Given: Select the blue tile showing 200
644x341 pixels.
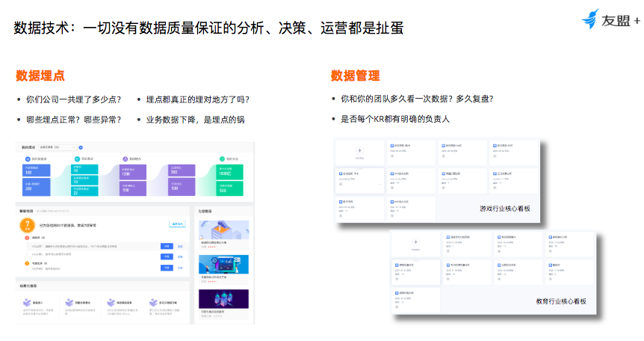Looking at the screenshot, I should [36, 187].
